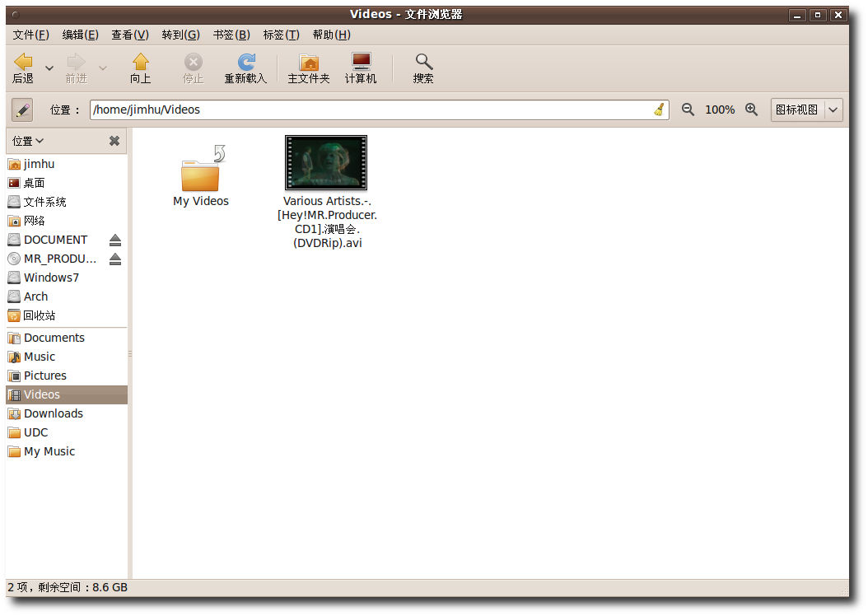Open Pictures bookmark in sidebar
Screen dimensions: 868x616
[x=67, y=376]
